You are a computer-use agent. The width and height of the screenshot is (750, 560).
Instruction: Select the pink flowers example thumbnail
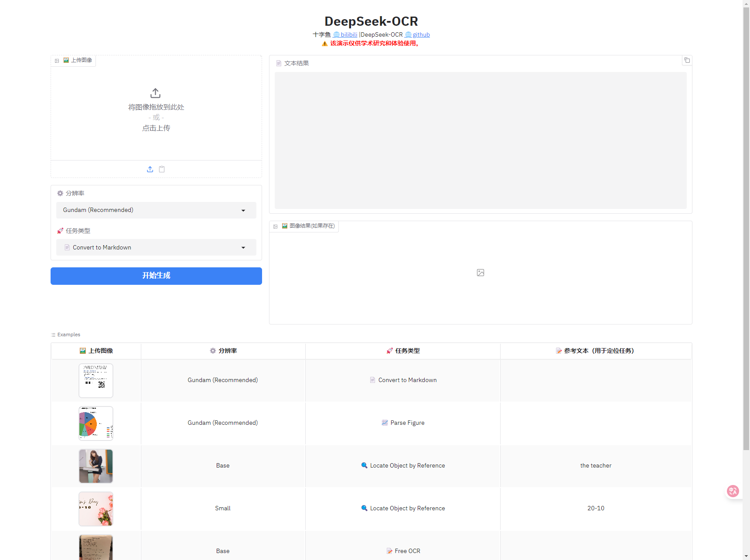click(x=96, y=509)
